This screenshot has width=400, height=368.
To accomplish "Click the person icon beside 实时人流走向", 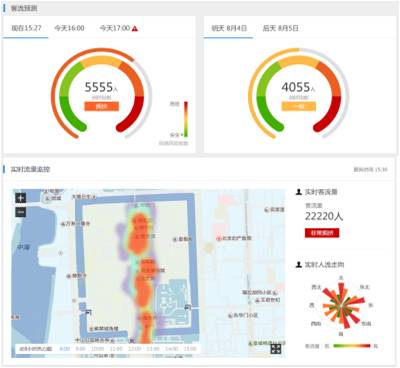I will pos(299,265).
